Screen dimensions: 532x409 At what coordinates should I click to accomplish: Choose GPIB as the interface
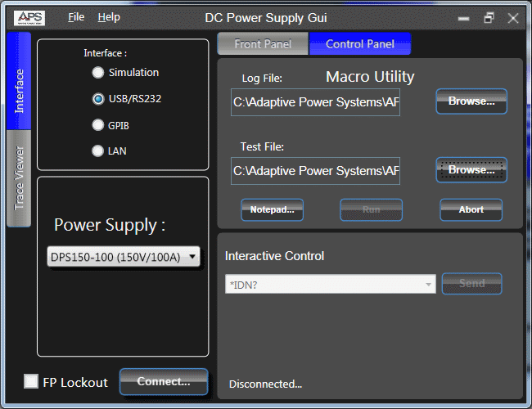(98, 125)
